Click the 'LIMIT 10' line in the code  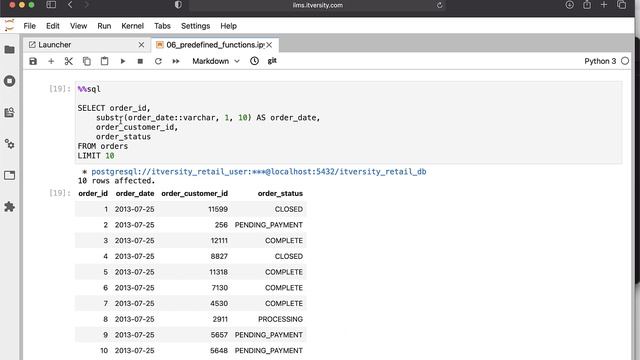96,156
